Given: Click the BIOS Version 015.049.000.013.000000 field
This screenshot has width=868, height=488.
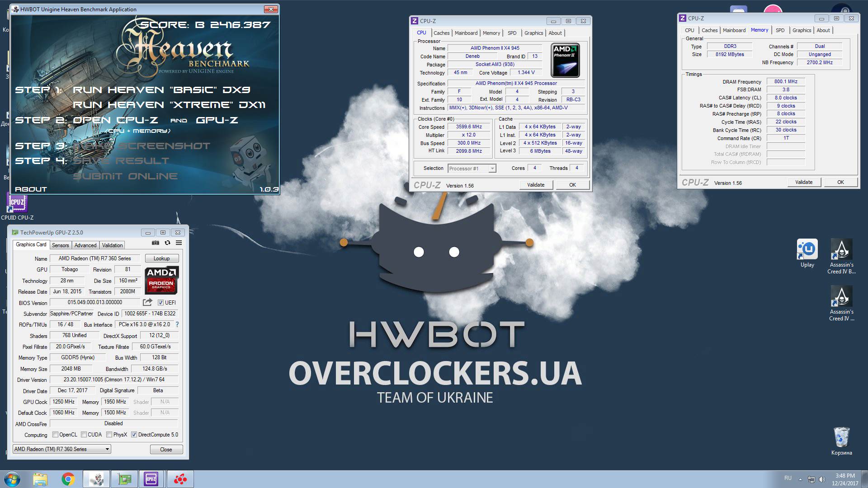Looking at the screenshot, I should coord(95,302).
